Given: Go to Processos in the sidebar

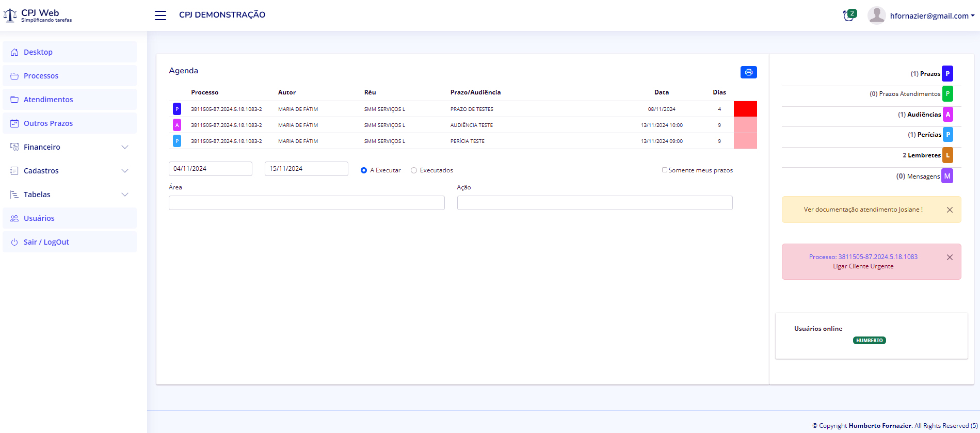Looking at the screenshot, I should point(41,76).
